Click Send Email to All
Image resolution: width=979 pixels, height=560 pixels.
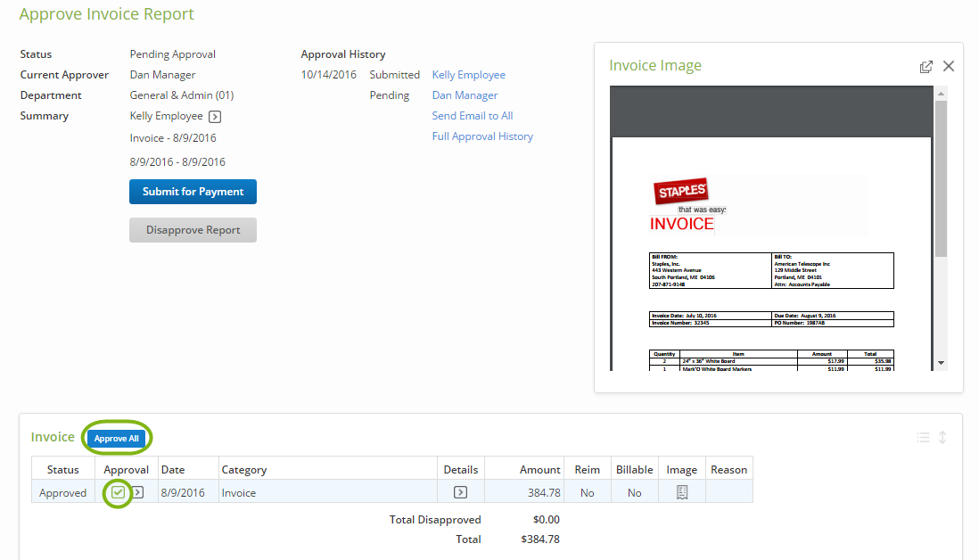pyautogui.click(x=472, y=115)
